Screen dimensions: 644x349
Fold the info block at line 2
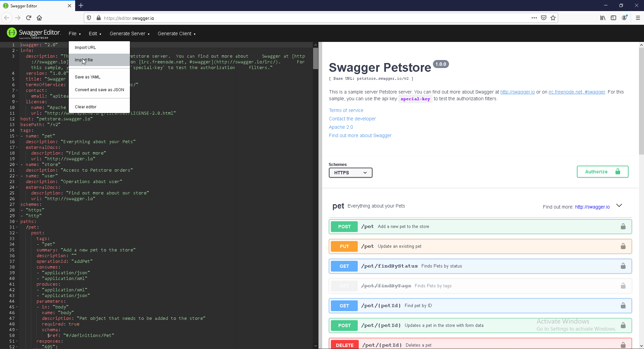click(17, 51)
